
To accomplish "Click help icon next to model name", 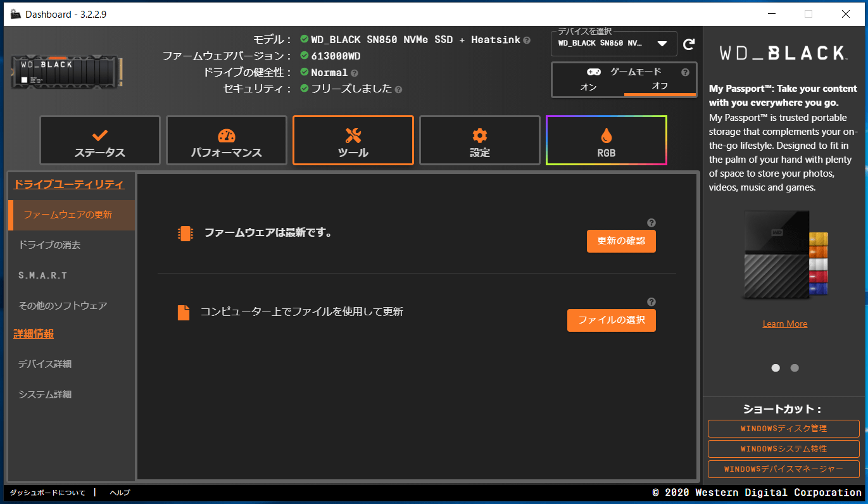I will pos(527,40).
